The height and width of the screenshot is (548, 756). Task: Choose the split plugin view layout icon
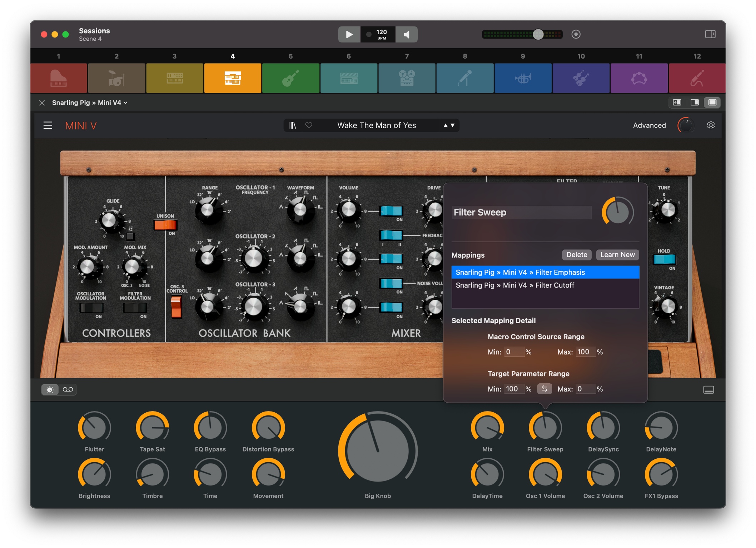(695, 103)
